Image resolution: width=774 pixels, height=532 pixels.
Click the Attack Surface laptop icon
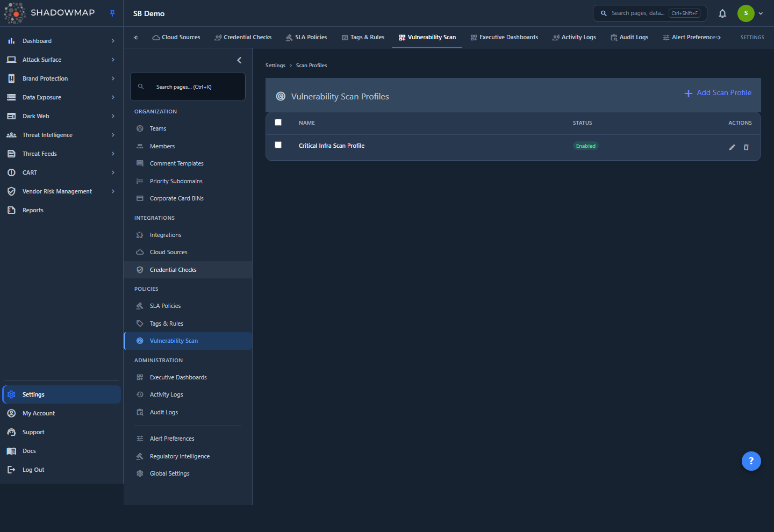click(x=11, y=60)
